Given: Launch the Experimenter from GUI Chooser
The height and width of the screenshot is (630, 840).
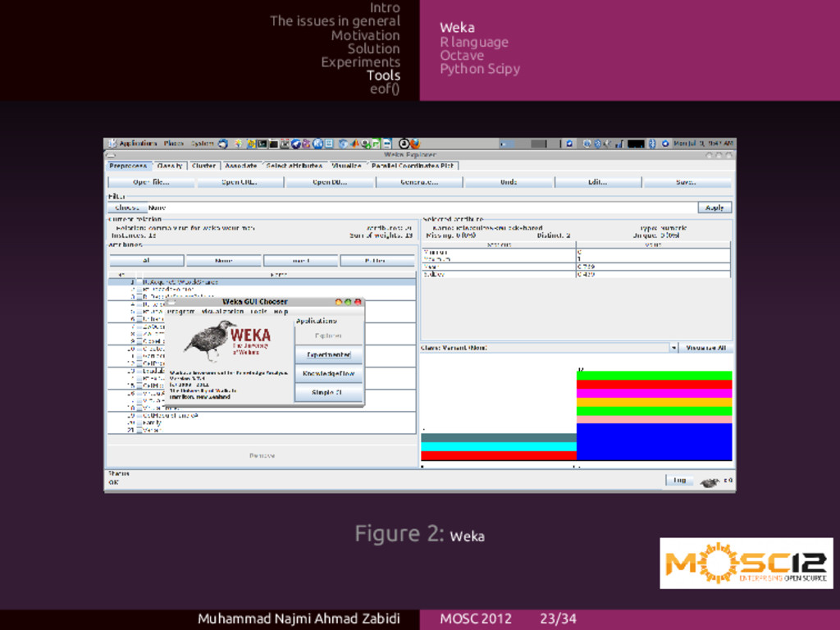Looking at the screenshot, I should [328, 354].
